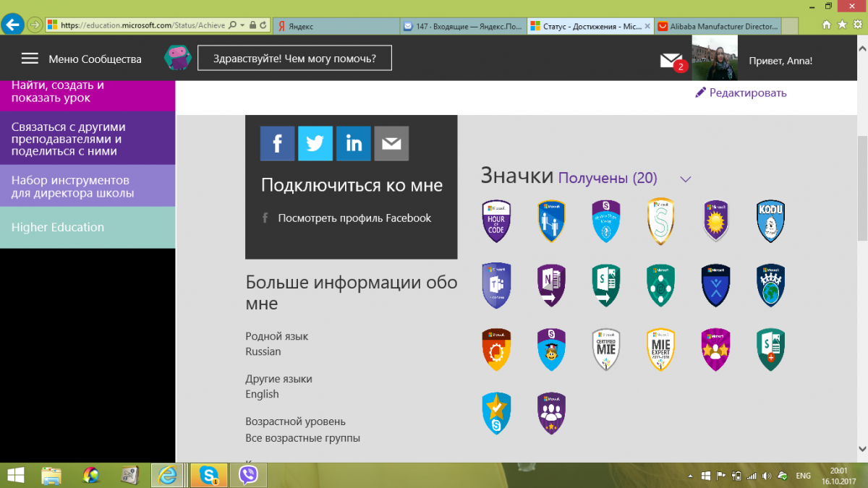Viewport: 868px width, 488px height.
Task: Open browser home icon
Action: coord(827,25)
